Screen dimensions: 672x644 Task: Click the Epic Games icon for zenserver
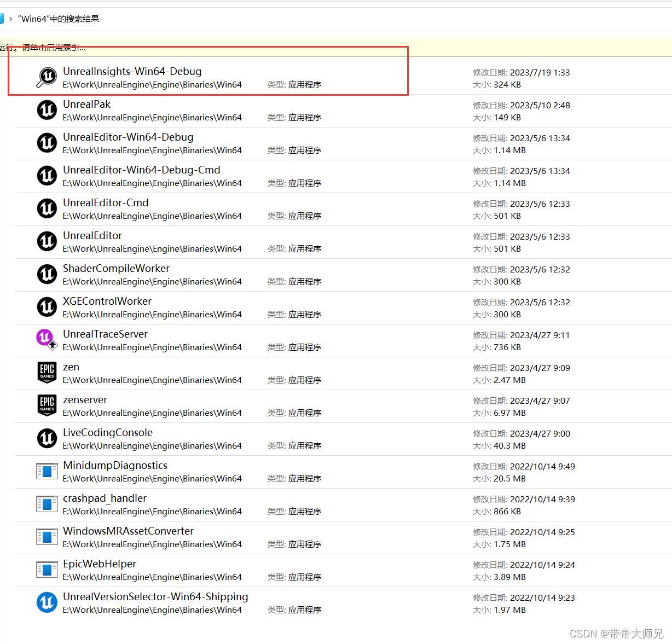[47, 405]
